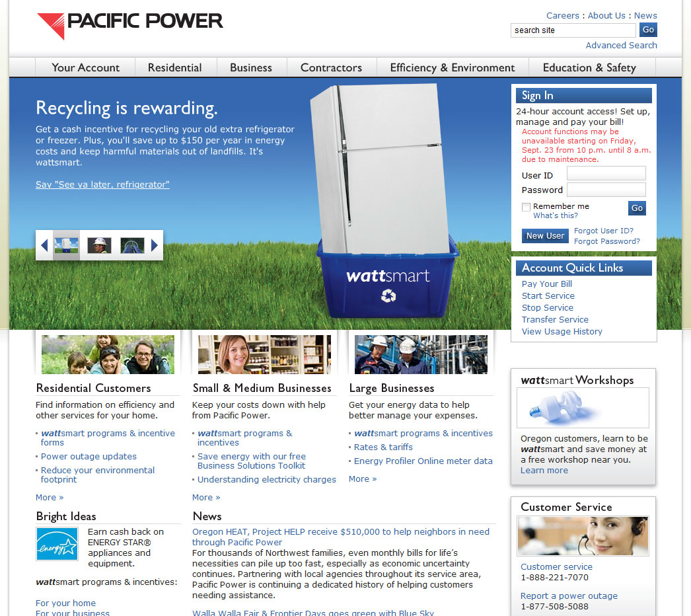This screenshot has height=616, width=691.
Task: Click the User ID field
Action: tap(606, 173)
